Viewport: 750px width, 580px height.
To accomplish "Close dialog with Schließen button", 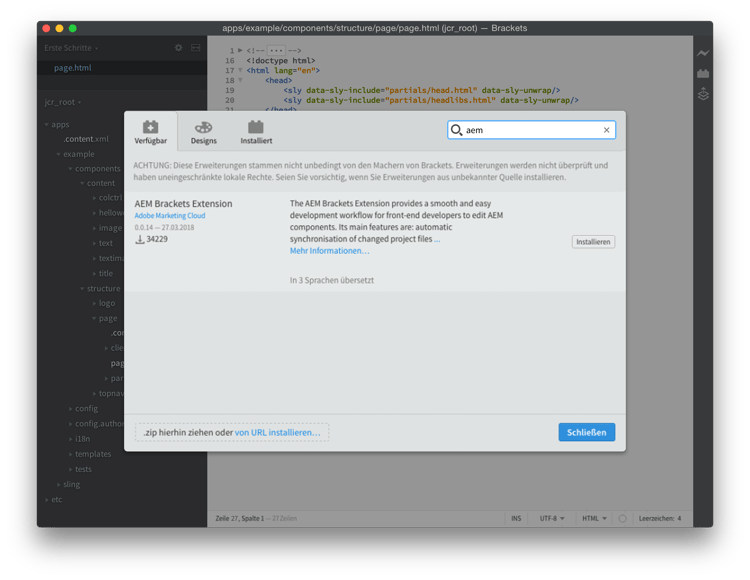I will pyautogui.click(x=586, y=432).
